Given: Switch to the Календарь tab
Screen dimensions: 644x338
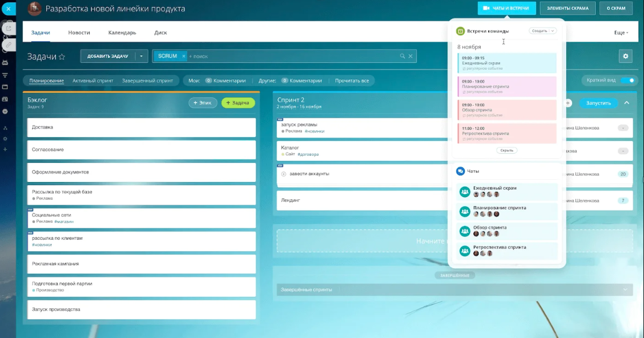Looking at the screenshot, I should (122, 33).
